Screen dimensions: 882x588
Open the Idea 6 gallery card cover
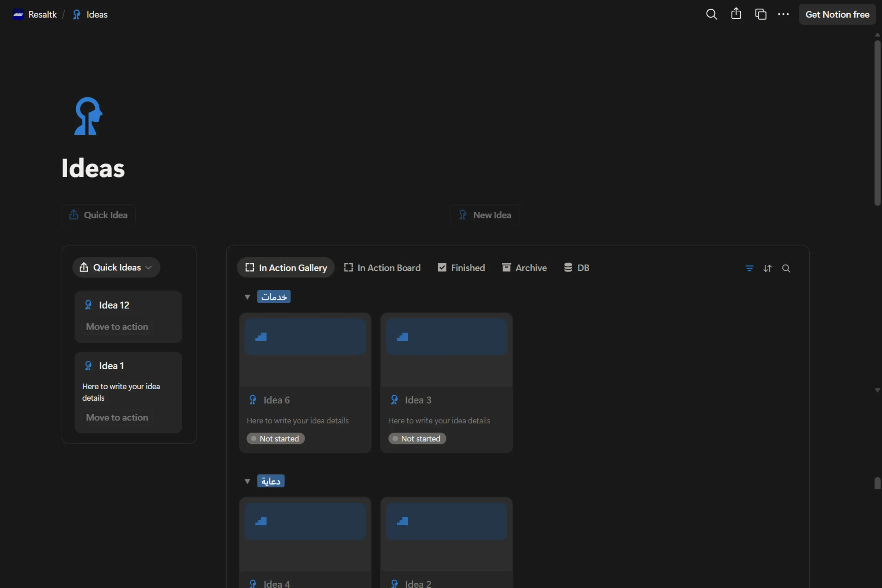click(305, 337)
